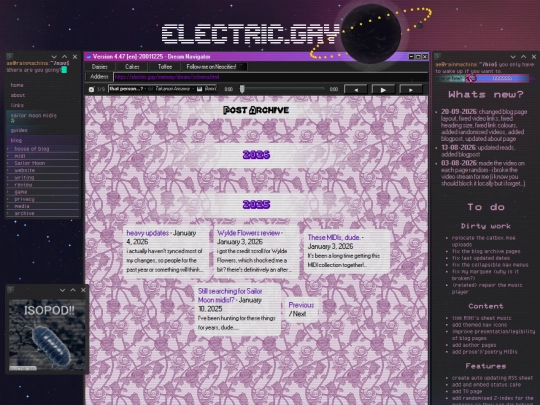Click the up chevron on the Whats new panel
Image resolution: width=540 pixels, height=405 pixels.
pyautogui.click(x=523, y=56)
